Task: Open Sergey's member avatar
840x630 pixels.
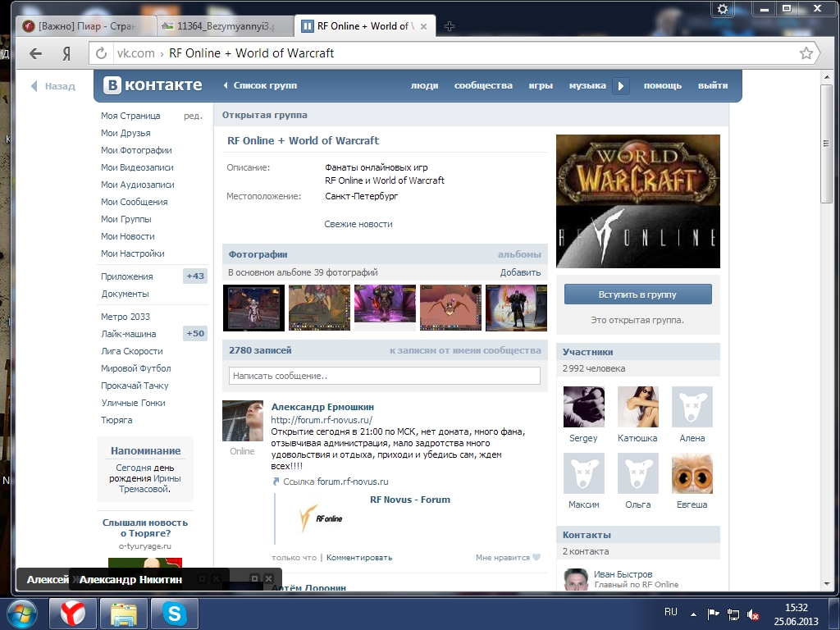Action: 583,407
